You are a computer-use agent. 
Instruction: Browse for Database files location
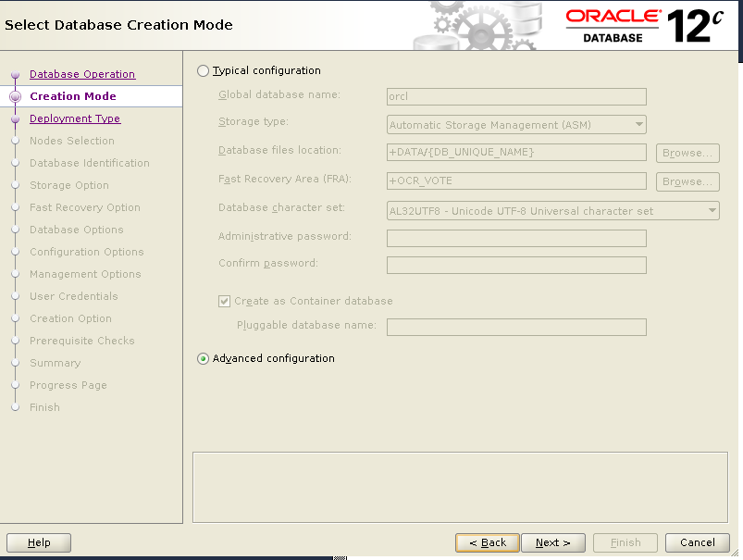[x=687, y=153]
